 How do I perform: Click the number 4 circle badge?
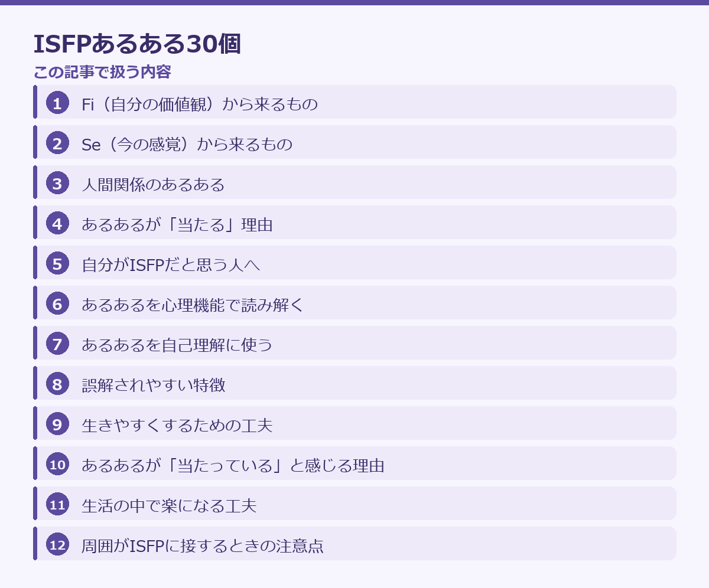(57, 224)
